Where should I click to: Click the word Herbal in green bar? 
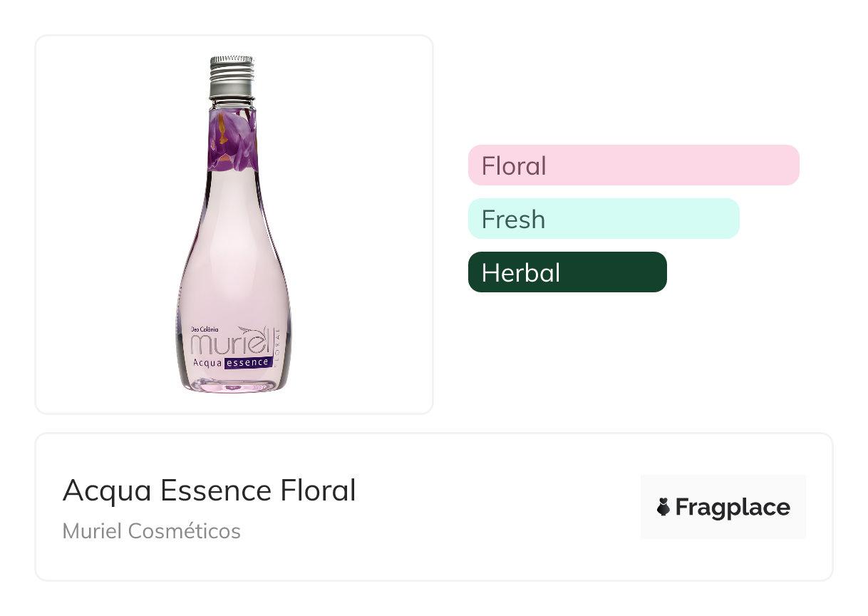(521, 272)
